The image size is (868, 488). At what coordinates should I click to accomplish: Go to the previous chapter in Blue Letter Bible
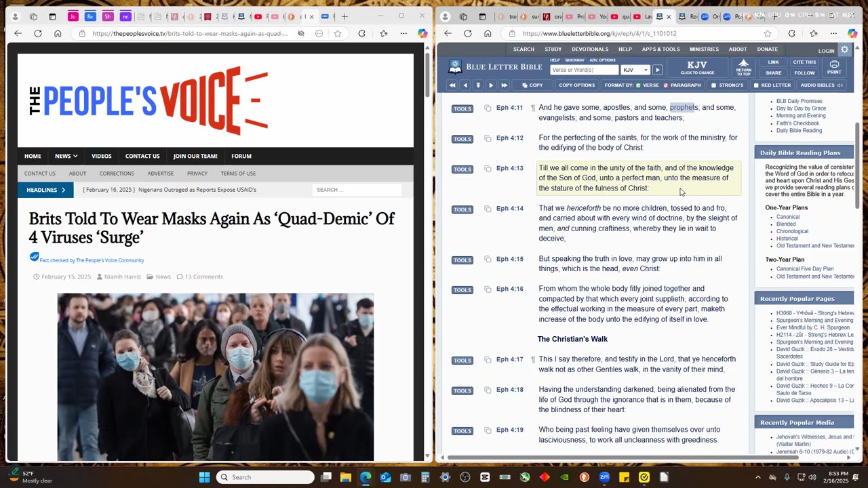pyautogui.click(x=452, y=85)
